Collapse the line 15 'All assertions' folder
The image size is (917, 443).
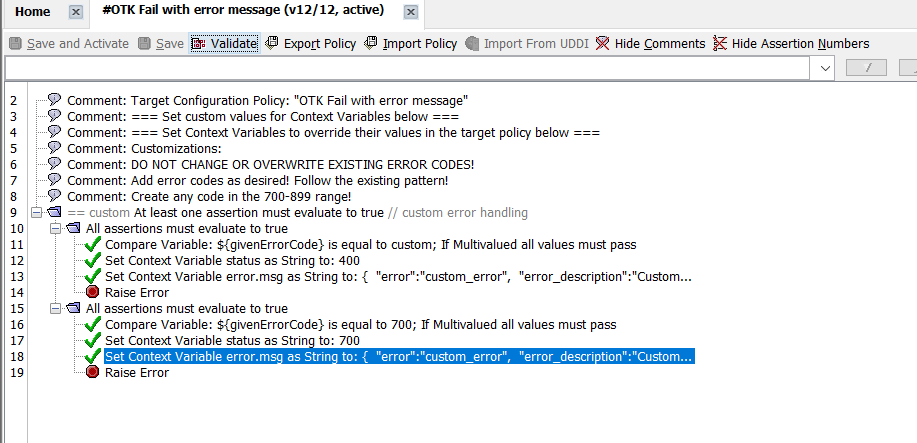[55, 308]
